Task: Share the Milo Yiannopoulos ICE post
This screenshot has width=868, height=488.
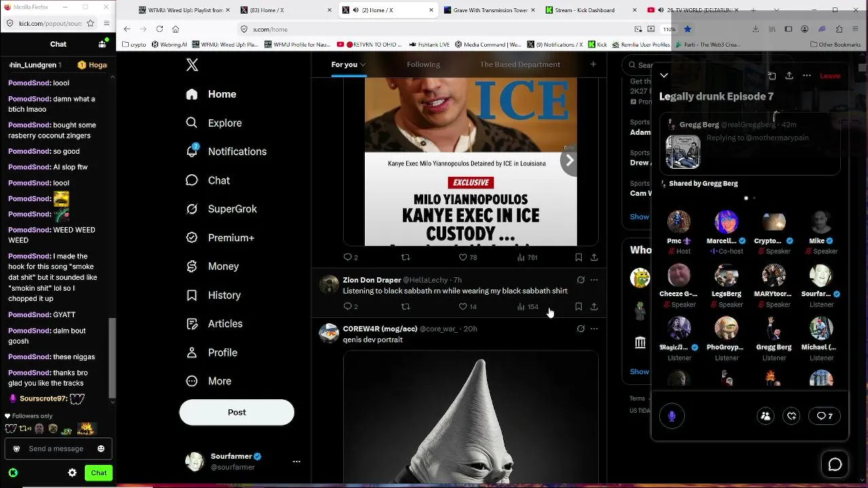Action: 594,258
